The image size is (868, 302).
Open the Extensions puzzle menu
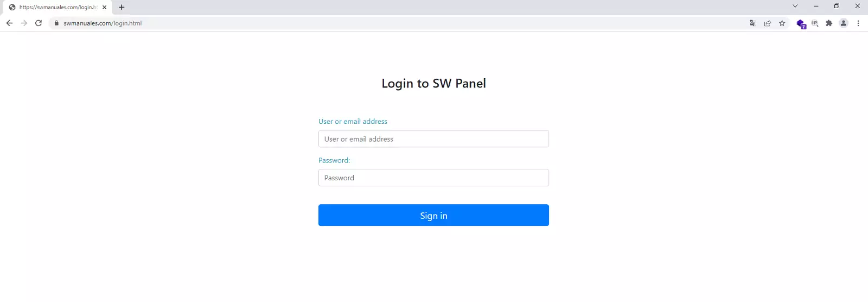[829, 23]
